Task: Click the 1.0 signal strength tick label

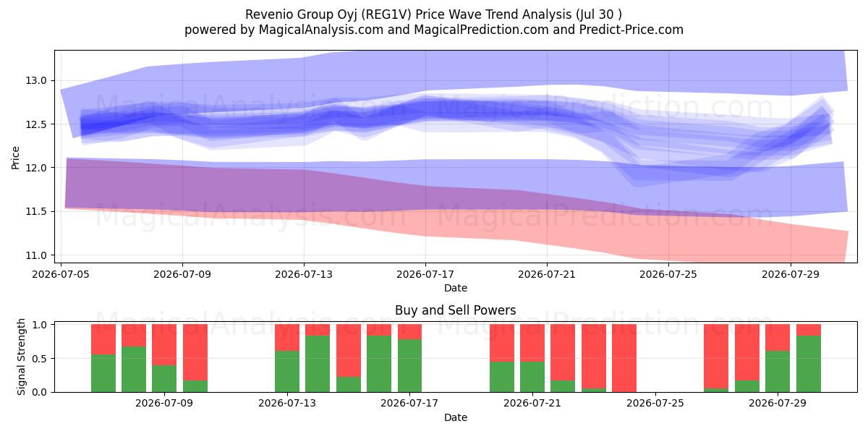Action: [39, 325]
